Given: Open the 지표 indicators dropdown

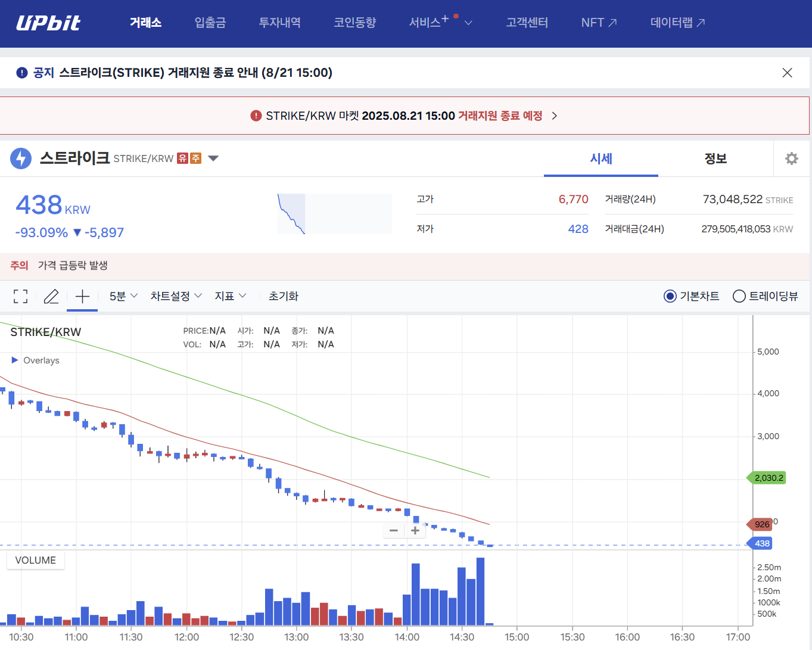Looking at the screenshot, I should (230, 296).
